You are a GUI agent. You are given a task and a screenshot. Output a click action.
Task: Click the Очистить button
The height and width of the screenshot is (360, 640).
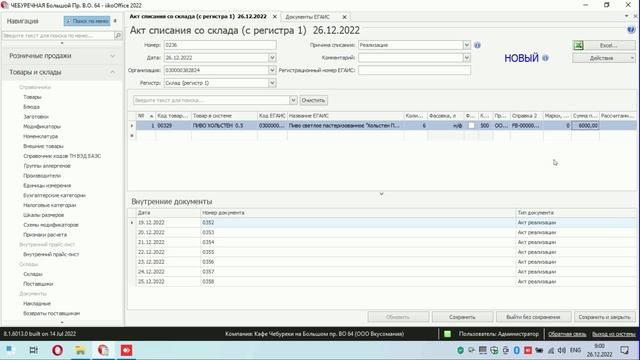click(313, 100)
